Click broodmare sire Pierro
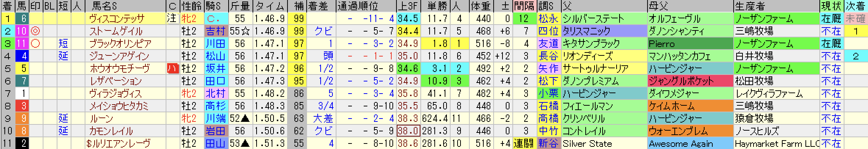868x149 pixels. (x=661, y=44)
